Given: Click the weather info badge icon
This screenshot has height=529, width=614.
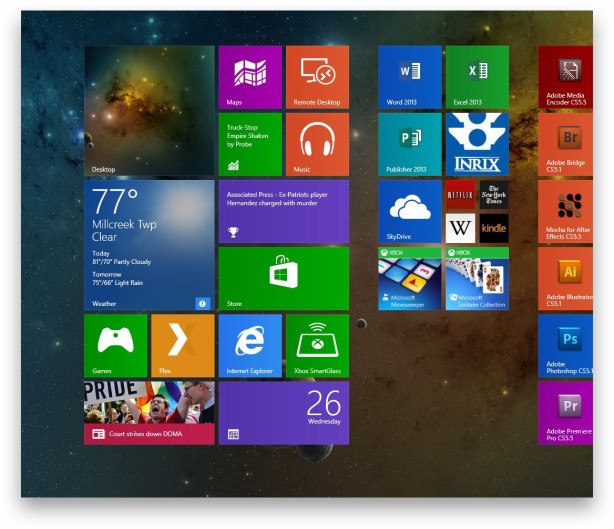Looking at the screenshot, I should coord(202,303).
